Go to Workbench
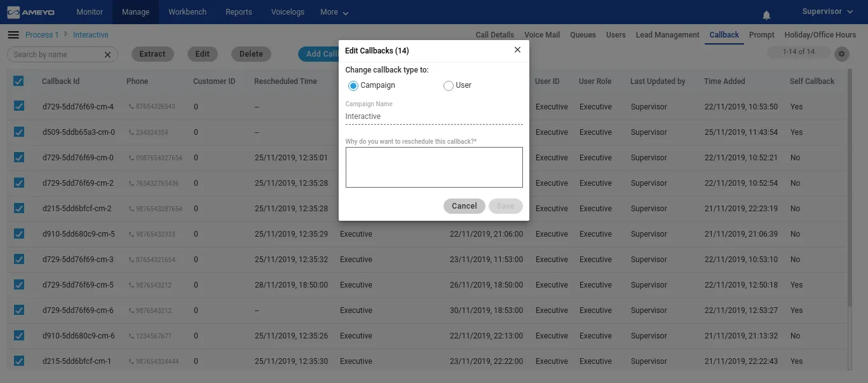The width and height of the screenshot is (868, 383). click(187, 12)
